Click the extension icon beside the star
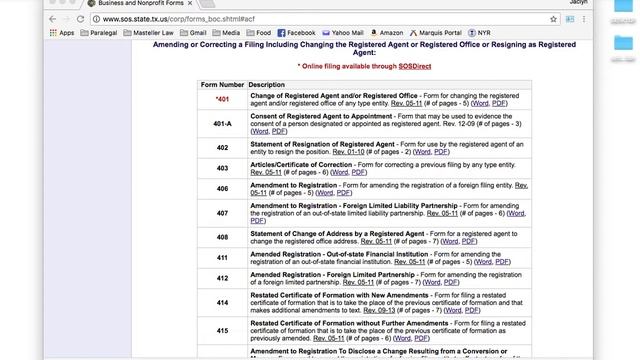The width and height of the screenshot is (640, 360). pos(570,19)
